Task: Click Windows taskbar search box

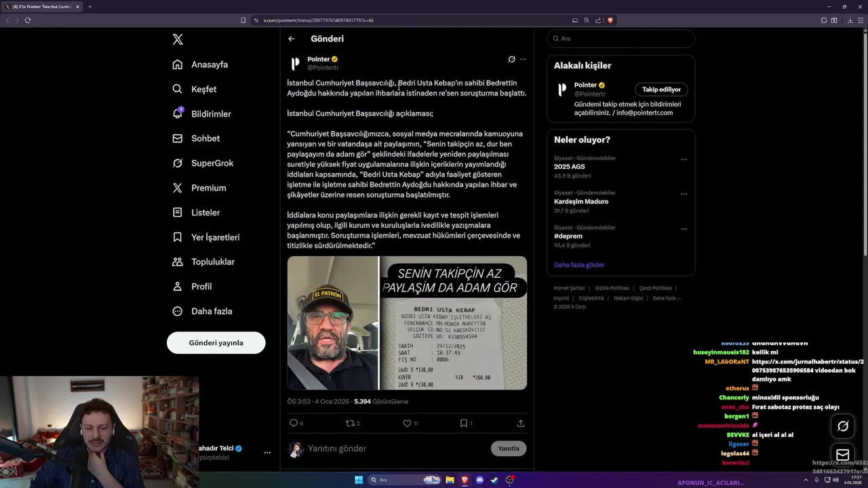Action: click(404, 480)
